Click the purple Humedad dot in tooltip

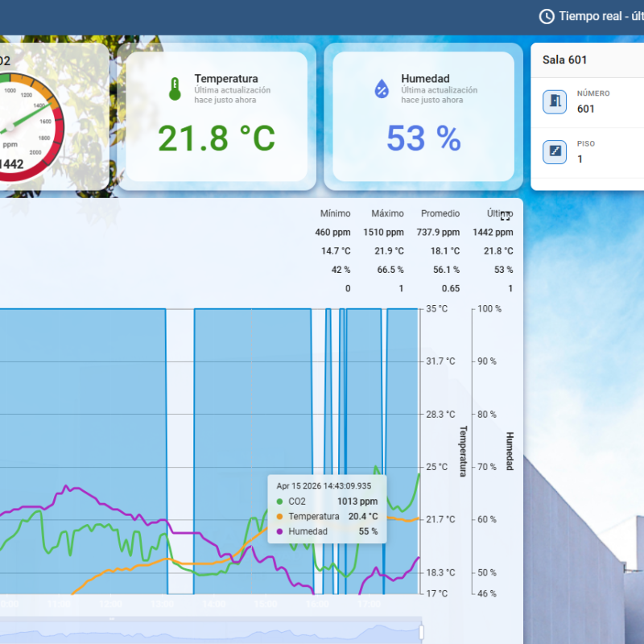click(279, 532)
